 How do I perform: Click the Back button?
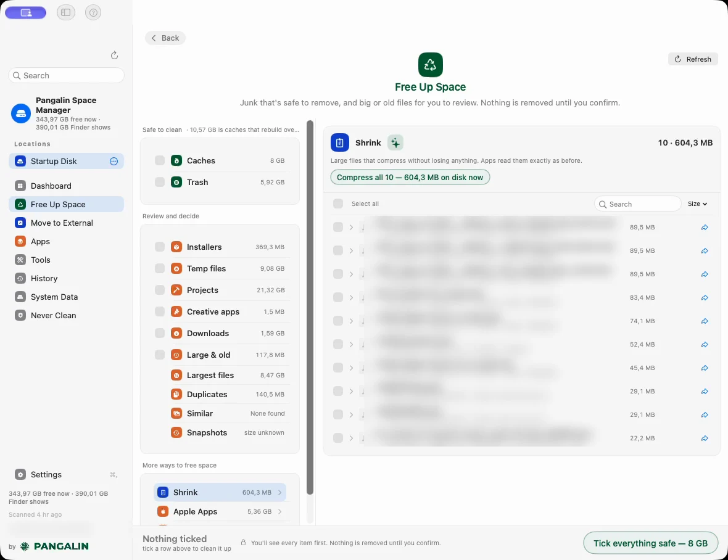point(165,38)
